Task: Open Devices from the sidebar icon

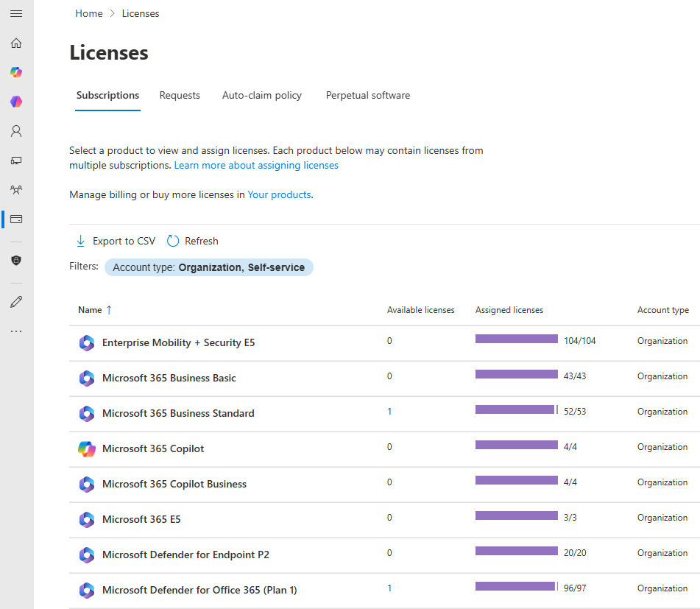Action: (16, 161)
